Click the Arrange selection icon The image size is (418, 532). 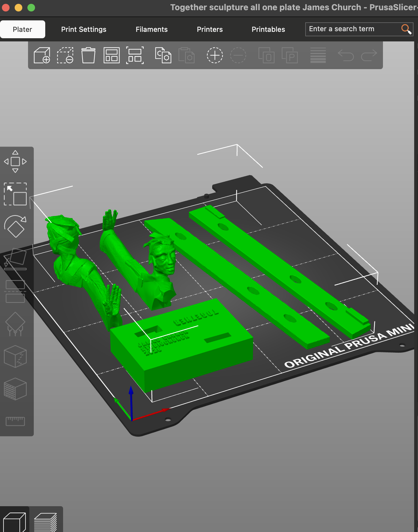coord(135,55)
